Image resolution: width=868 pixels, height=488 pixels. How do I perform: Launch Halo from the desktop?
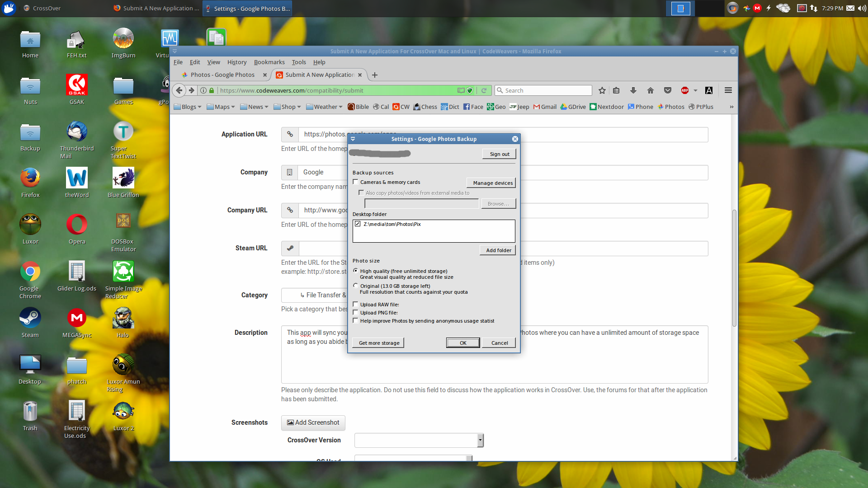(x=123, y=323)
